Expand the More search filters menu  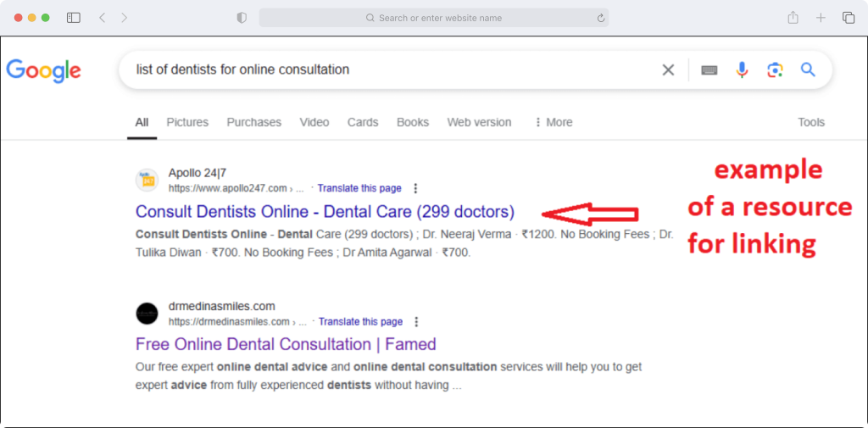(554, 122)
